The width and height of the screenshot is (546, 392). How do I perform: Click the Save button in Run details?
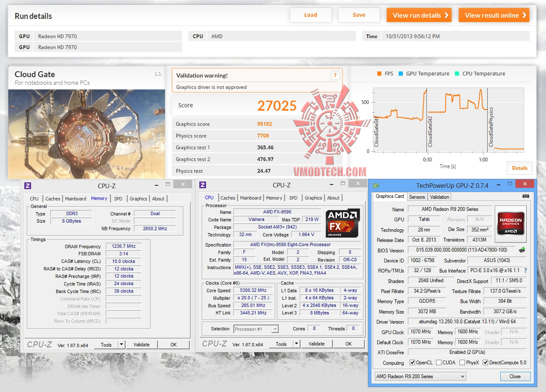pyautogui.click(x=359, y=15)
